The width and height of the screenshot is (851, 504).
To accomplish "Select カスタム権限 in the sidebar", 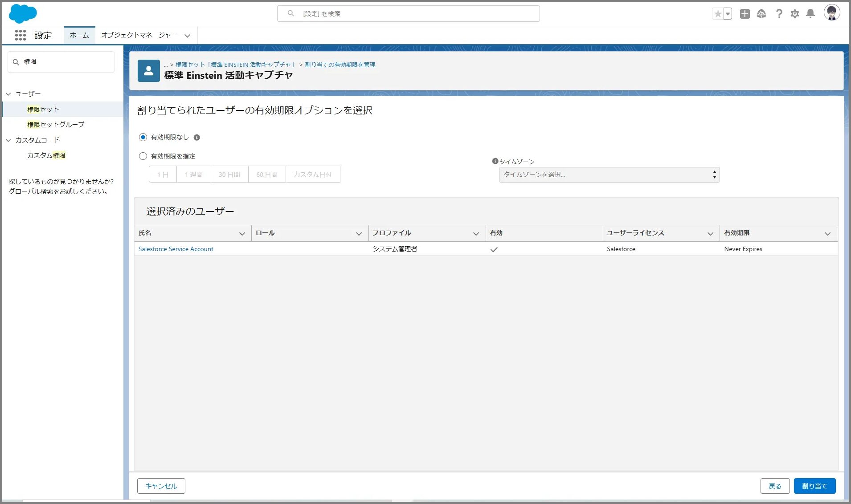I will pyautogui.click(x=46, y=155).
